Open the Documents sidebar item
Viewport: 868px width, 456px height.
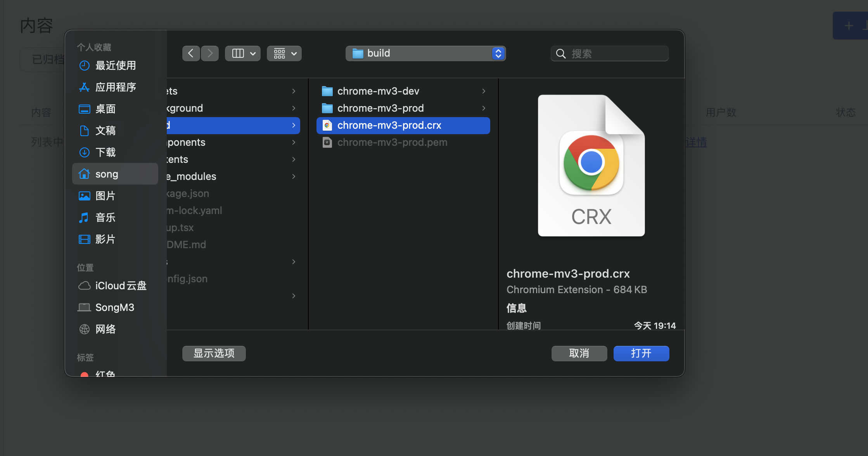point(105,131)
